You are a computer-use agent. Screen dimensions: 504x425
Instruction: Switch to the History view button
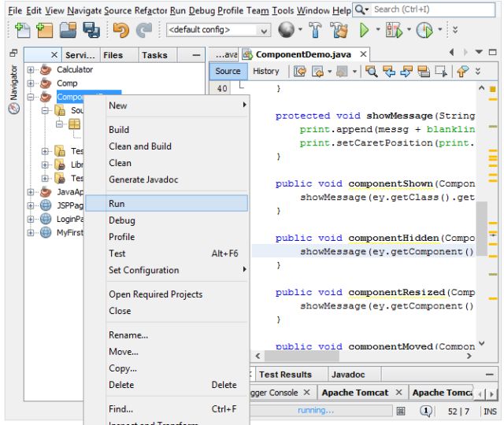click(266, 71)
